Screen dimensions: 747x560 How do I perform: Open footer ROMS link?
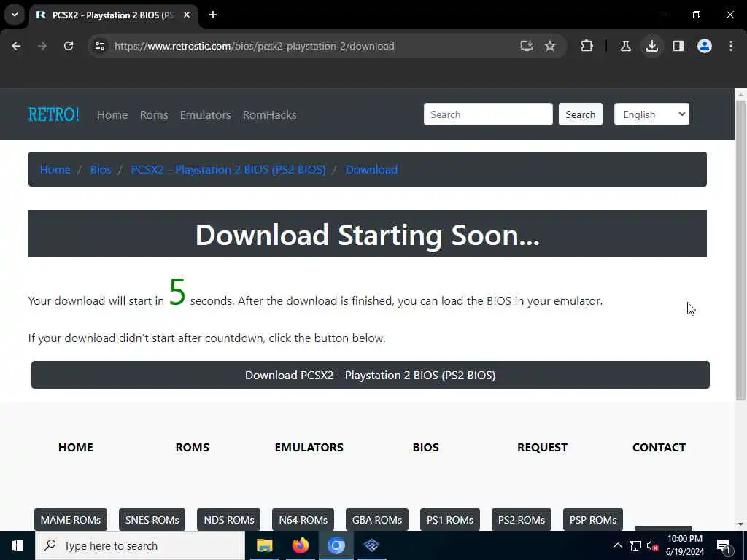point(193,447)
